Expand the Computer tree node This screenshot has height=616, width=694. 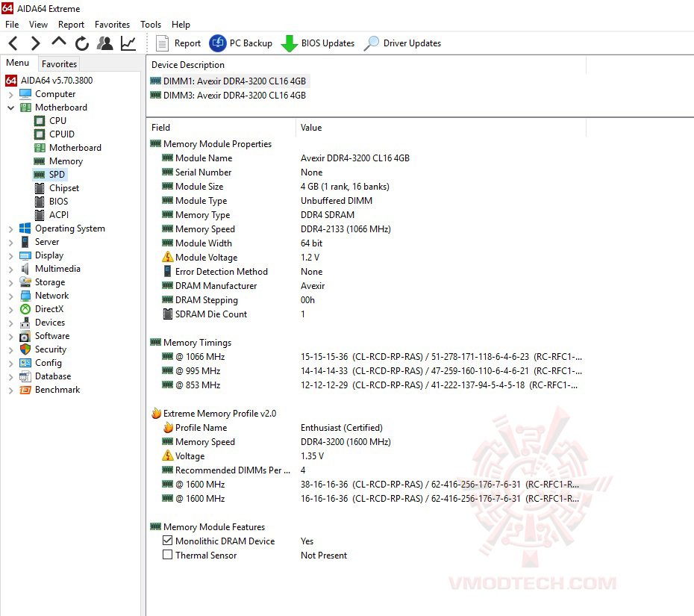10,94
